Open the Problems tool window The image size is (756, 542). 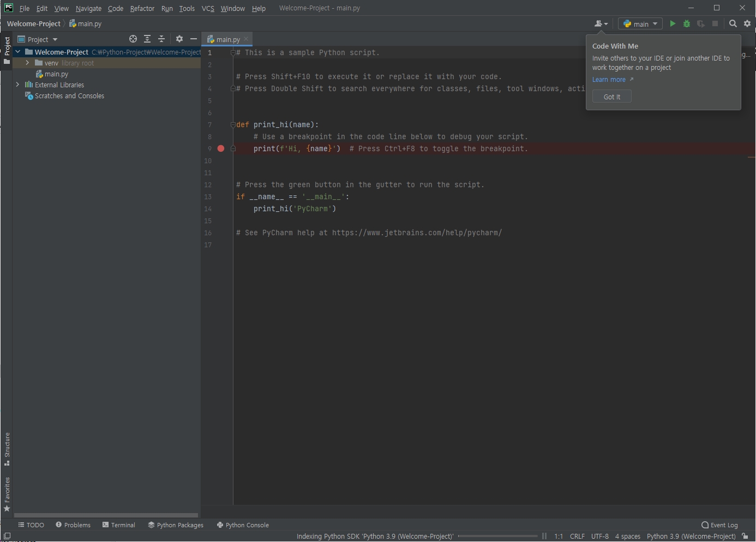coord(73,525)
